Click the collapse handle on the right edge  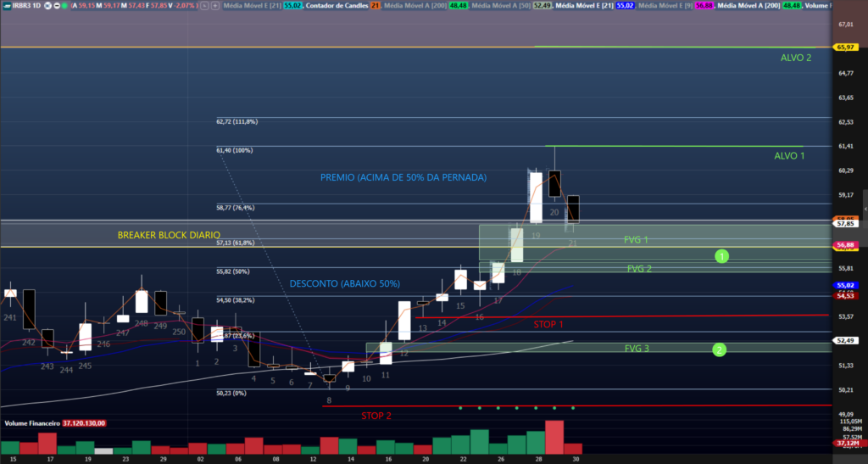(865, 204)
